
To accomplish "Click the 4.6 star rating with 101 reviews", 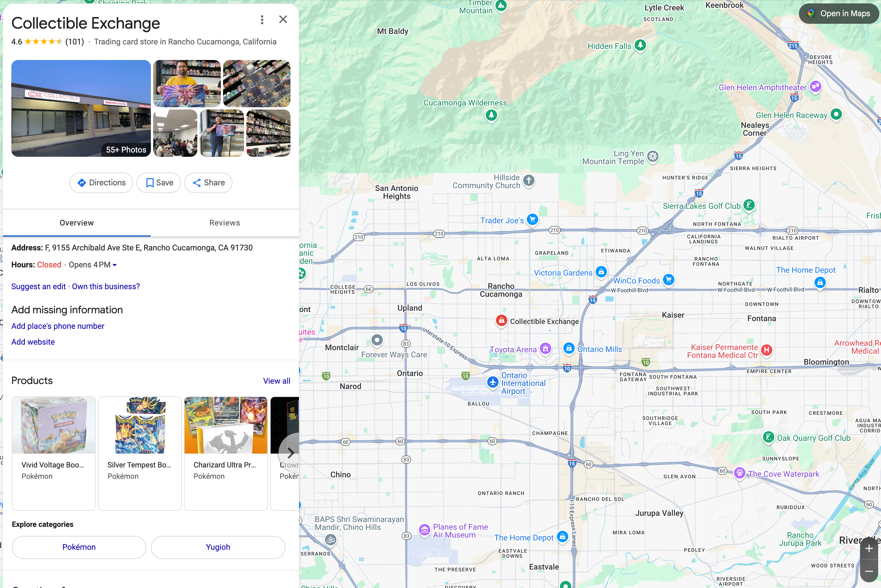I will 48,42.
